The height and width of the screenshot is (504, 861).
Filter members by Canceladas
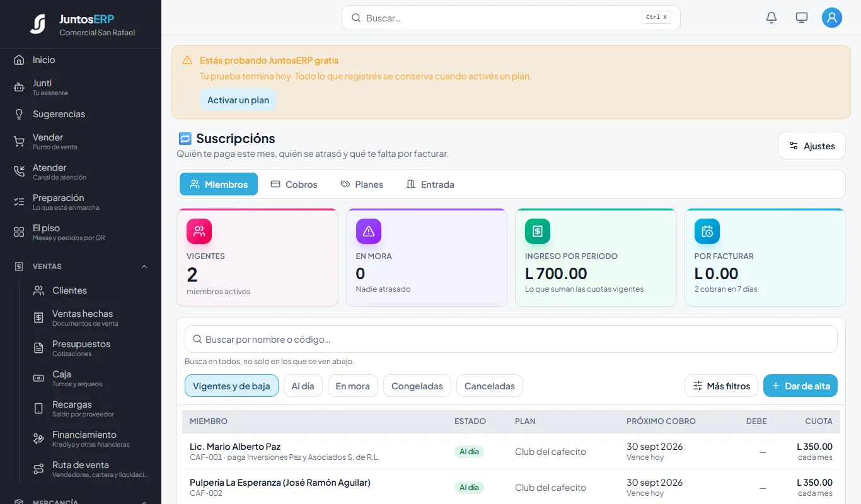coord(490,386)
